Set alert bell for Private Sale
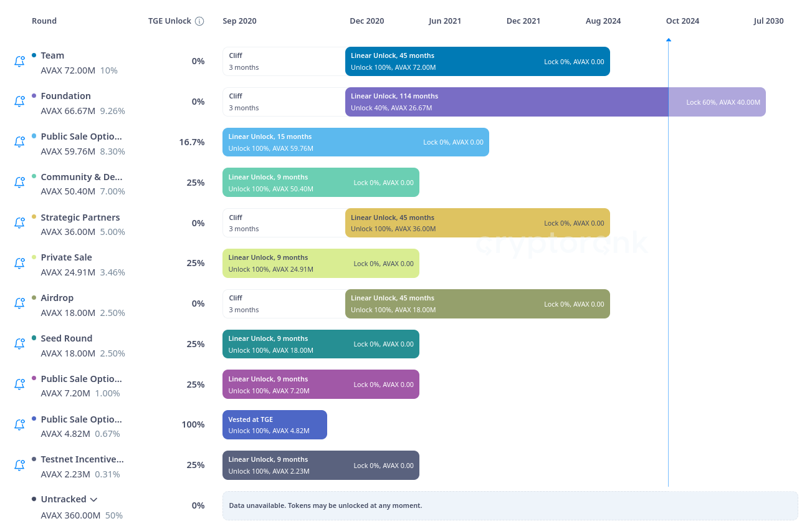This screenshot has height=531, width=812. click(x=19, y=263)
